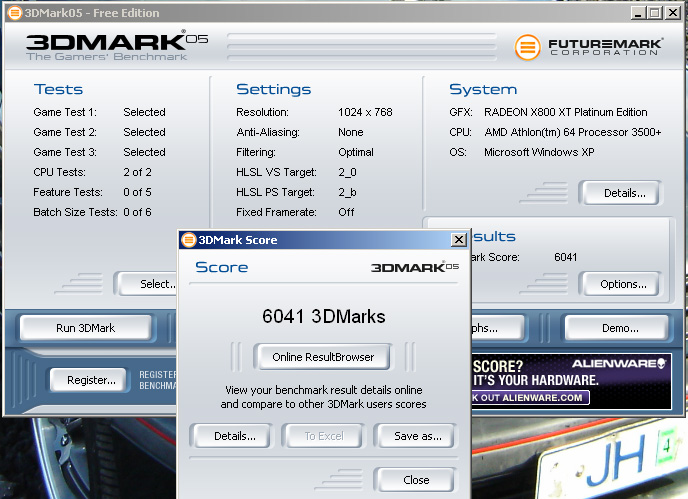The image size is (688, 499).
Task: Open the Demo... button
Action: point(615,327)
